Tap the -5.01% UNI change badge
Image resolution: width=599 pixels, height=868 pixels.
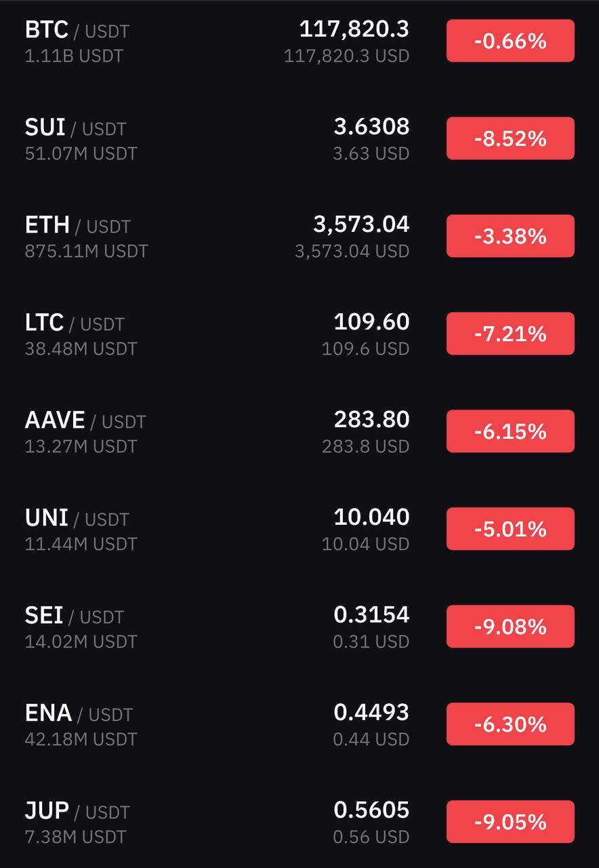pos(510,530)
